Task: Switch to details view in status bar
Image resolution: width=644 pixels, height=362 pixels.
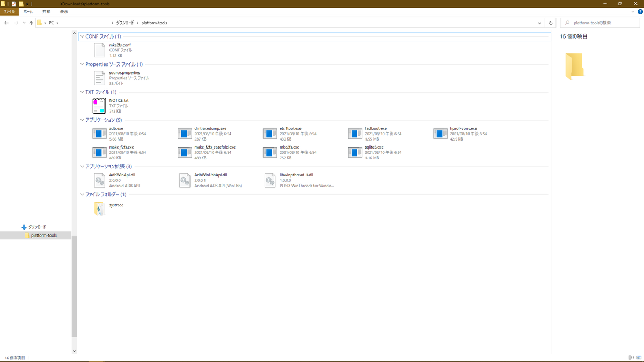Action: click(632, 358)
